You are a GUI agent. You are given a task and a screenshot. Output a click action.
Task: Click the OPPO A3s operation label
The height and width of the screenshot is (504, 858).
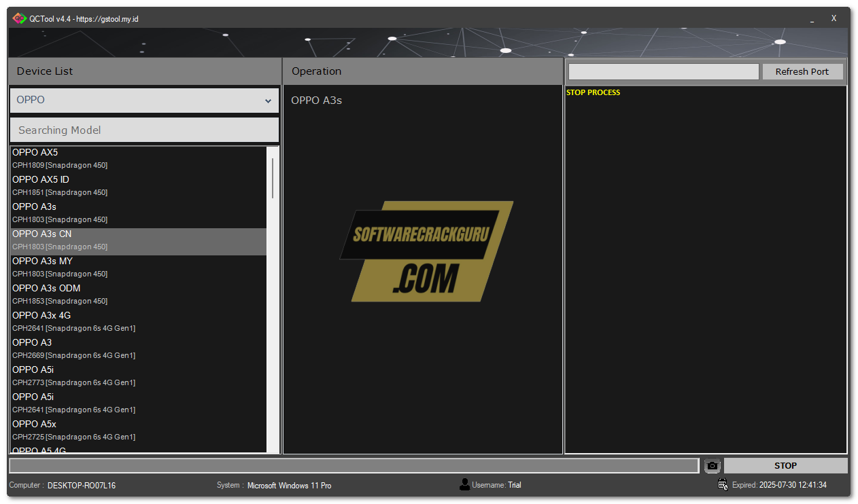(316, 101)
